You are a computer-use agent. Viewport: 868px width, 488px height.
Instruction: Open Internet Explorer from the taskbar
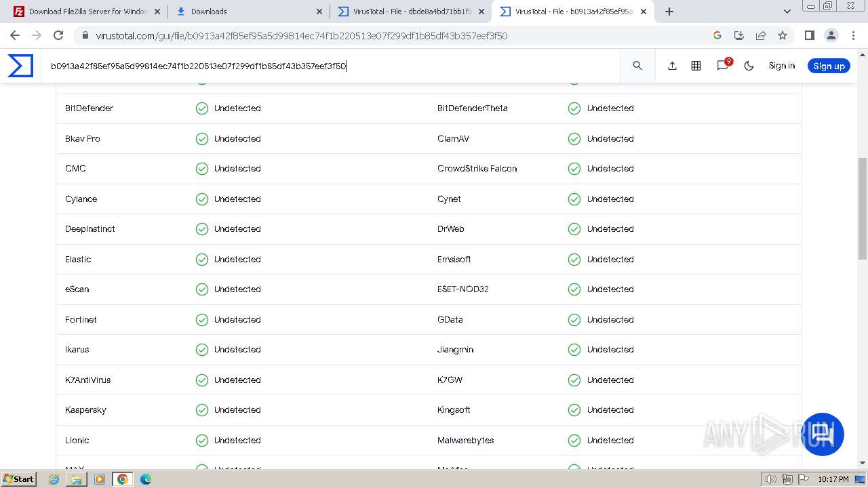pyautogui.click(x=54, y=479)
